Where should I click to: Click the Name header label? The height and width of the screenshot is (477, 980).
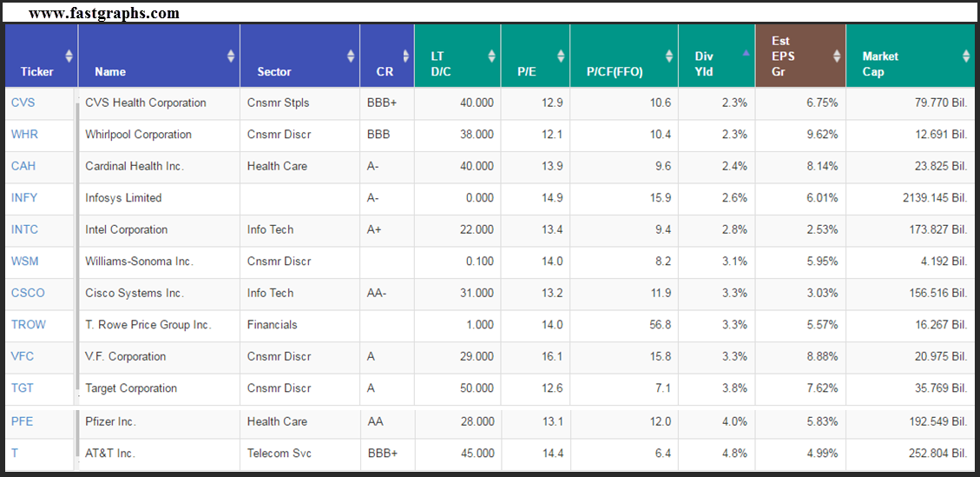110,72
